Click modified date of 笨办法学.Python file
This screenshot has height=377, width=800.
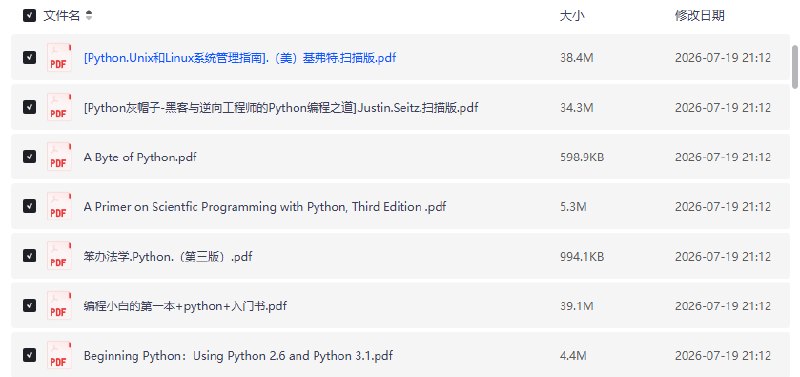click(x=722, y=256)
